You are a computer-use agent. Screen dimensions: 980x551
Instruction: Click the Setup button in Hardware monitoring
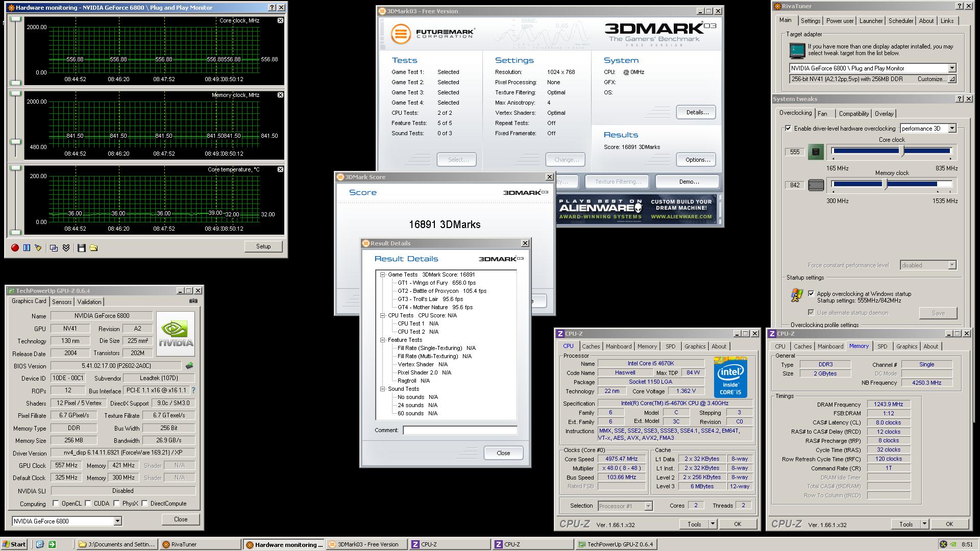tap(263, 246)
